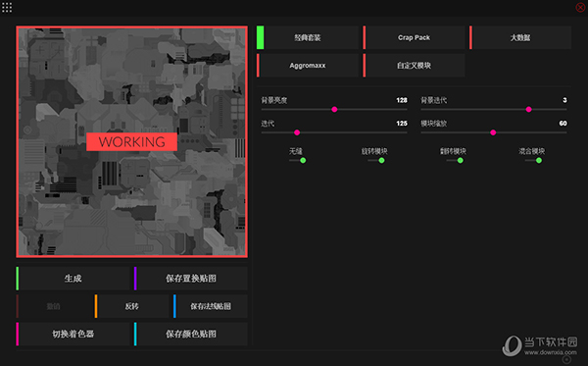Select the 经典套装 module pack
The image size is (588, 366).
click(x=307, y=37)
